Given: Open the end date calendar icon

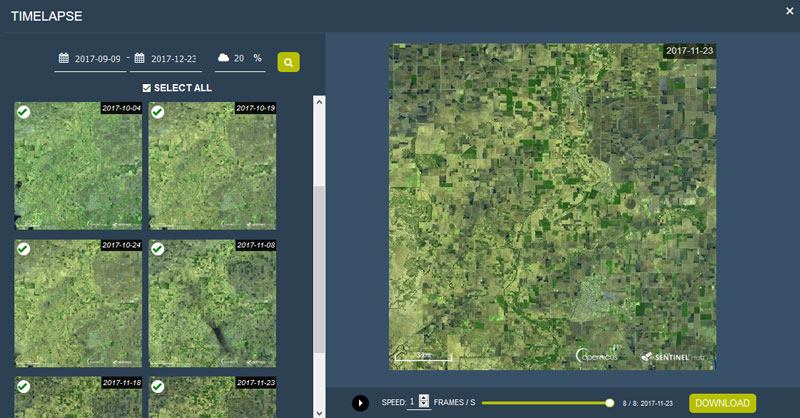Looking at the screenshot, I should 139,58.
